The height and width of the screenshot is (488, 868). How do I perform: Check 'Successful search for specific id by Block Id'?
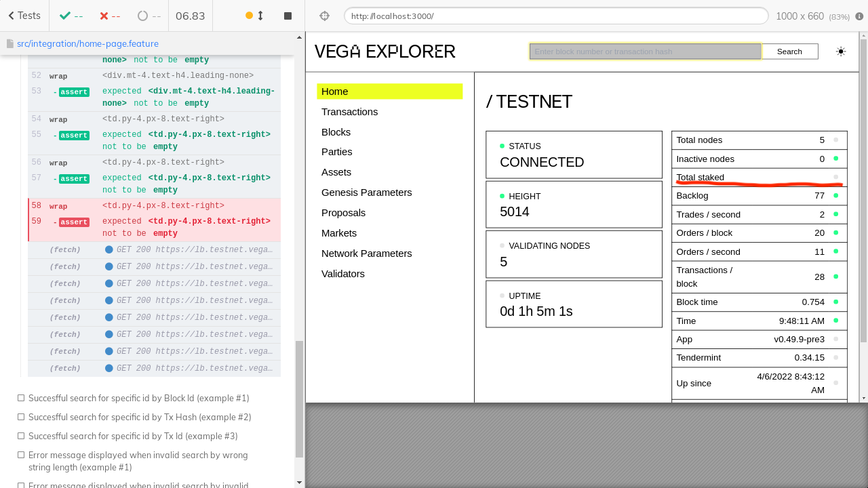[21, 398]
